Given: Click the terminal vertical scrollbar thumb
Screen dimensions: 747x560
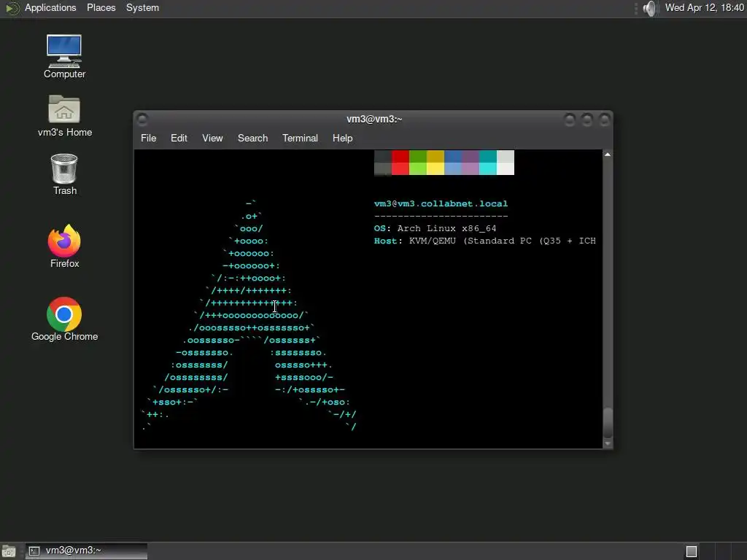Looking at the screenshot, I should pyautogui.click(x=608, y=423).
